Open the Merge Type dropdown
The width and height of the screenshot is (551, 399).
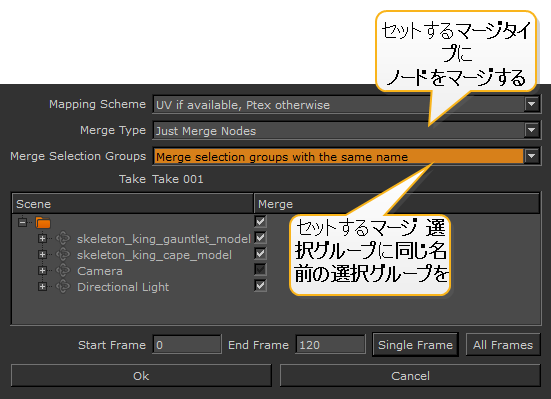tap(532, 130)
